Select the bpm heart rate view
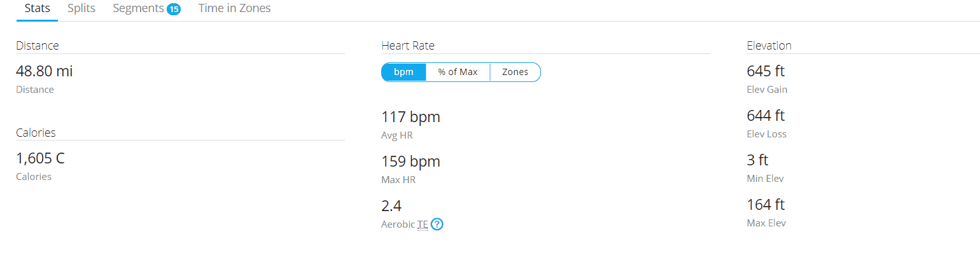980x255 pixels. click(403, 72)
